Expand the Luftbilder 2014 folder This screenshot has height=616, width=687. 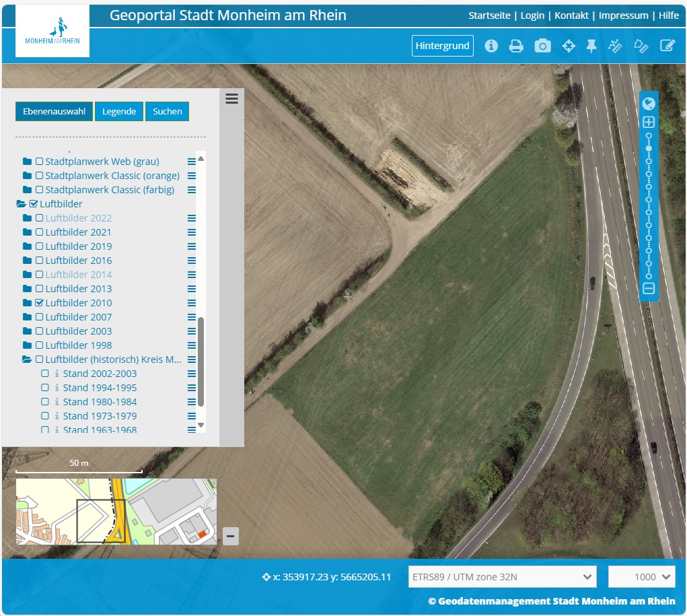27,275
